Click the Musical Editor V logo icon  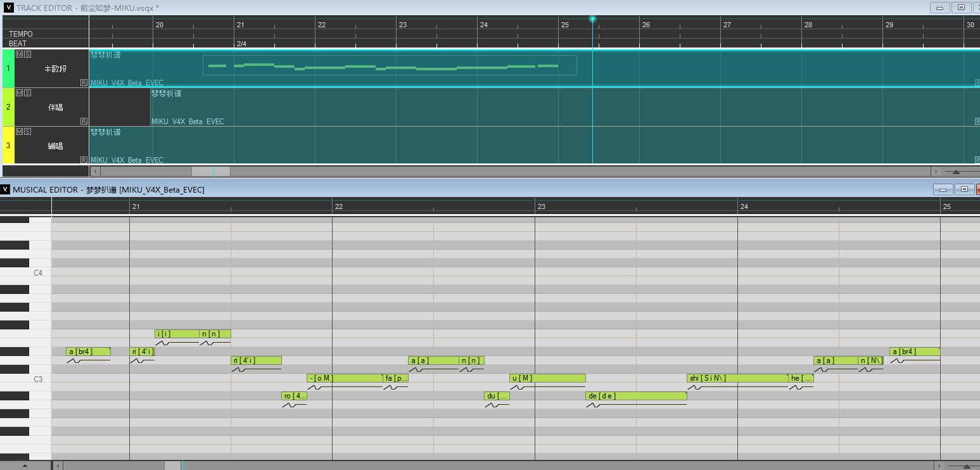pos(5,189)
